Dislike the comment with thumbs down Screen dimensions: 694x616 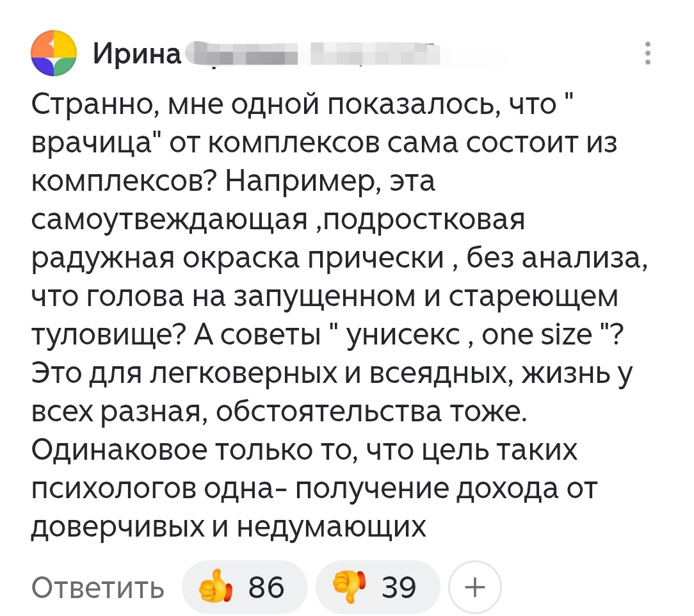378,585
